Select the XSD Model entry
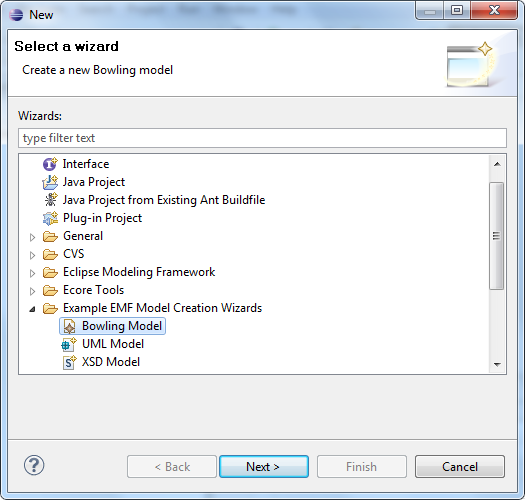Screen dimensions: 525x500 [x=111, y=362]
